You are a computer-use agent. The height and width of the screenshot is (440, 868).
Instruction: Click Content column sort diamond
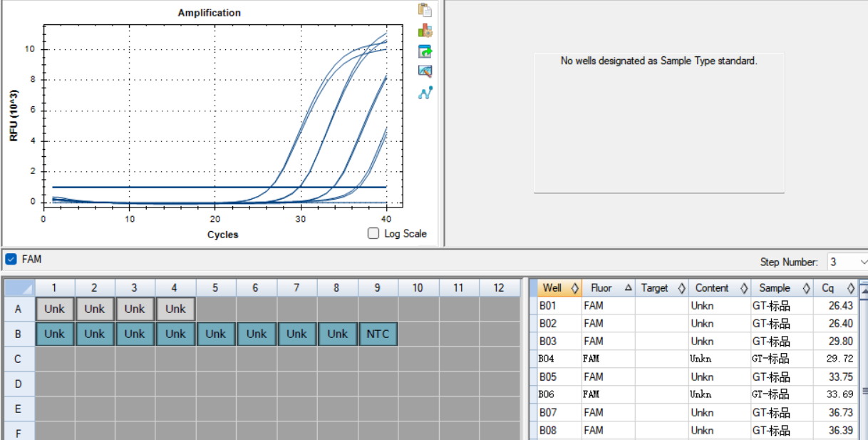(744, 289)
